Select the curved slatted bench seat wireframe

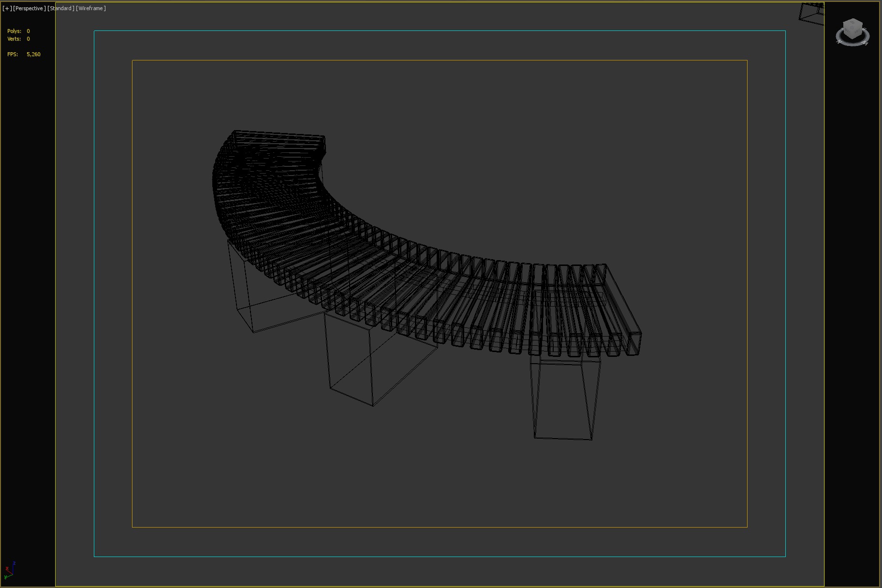(x=427, y=243)
